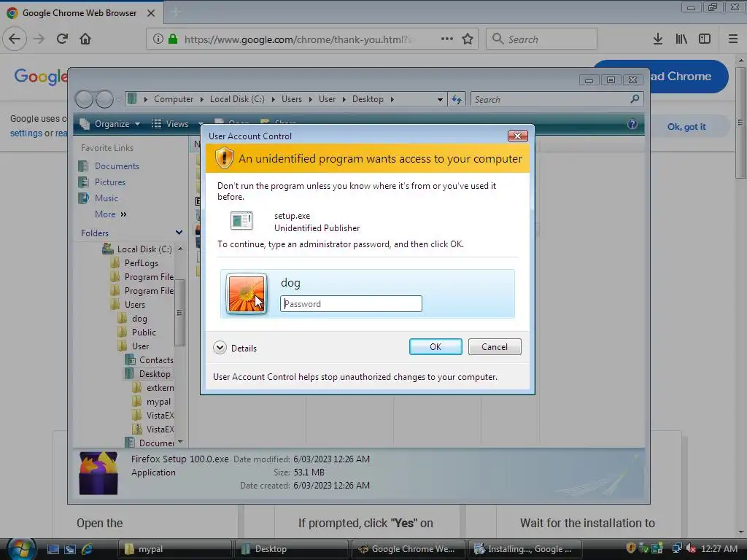Switch to mypal taskbar window
Screen dimensions: 747x560
point(174,549)
